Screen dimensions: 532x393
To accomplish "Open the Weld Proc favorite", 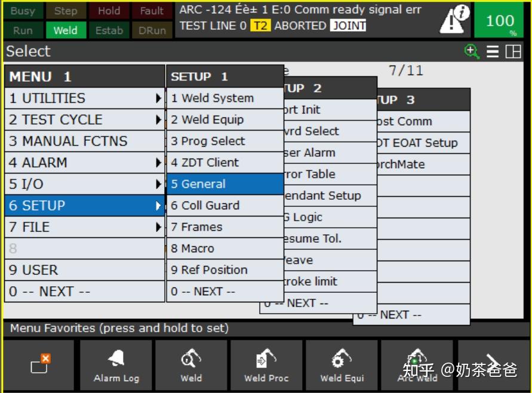I will [x=266, y=365].
